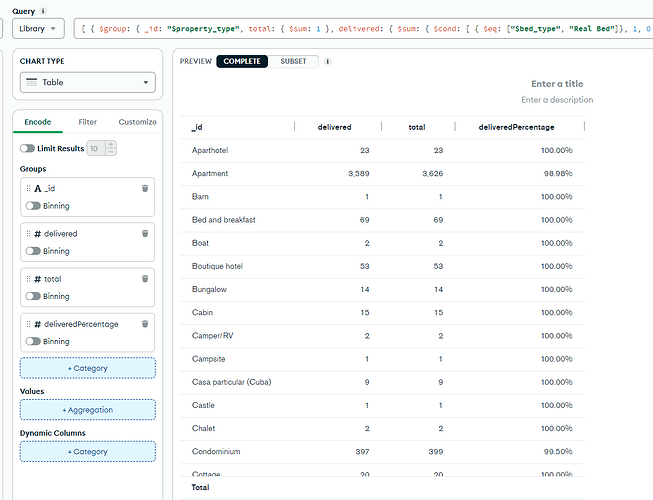Add a Category under Dynamic Columns
The height and width of the screenshot is (500, 653).
[88, 451]
